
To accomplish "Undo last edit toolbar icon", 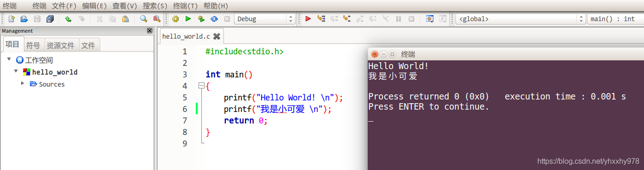I will (x=68, y=19).
